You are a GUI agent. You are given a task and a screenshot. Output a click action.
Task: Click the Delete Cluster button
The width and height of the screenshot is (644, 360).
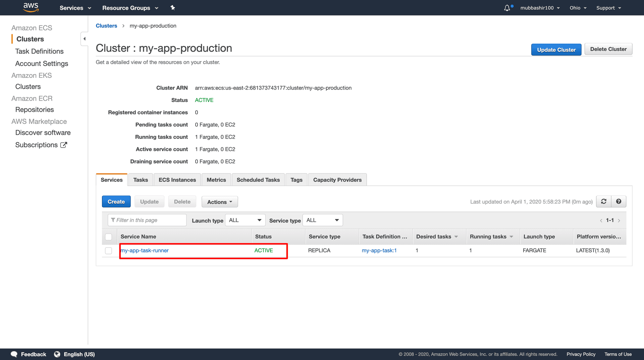(608, 49)
